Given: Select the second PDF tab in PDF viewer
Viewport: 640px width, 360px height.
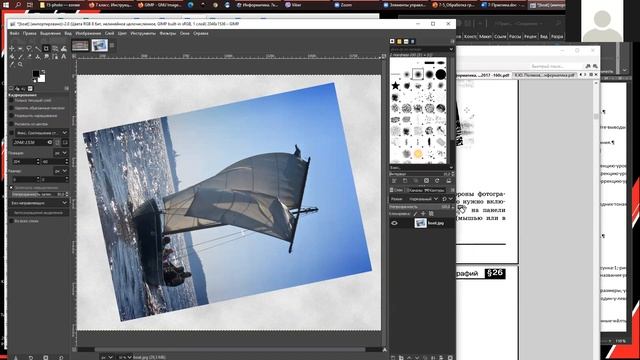Looking at the screenshot, I should pyautogui.click(x=544, y=75).
